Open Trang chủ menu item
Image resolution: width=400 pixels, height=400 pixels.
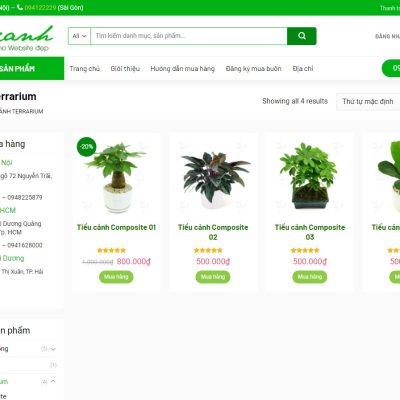(85, 69)
